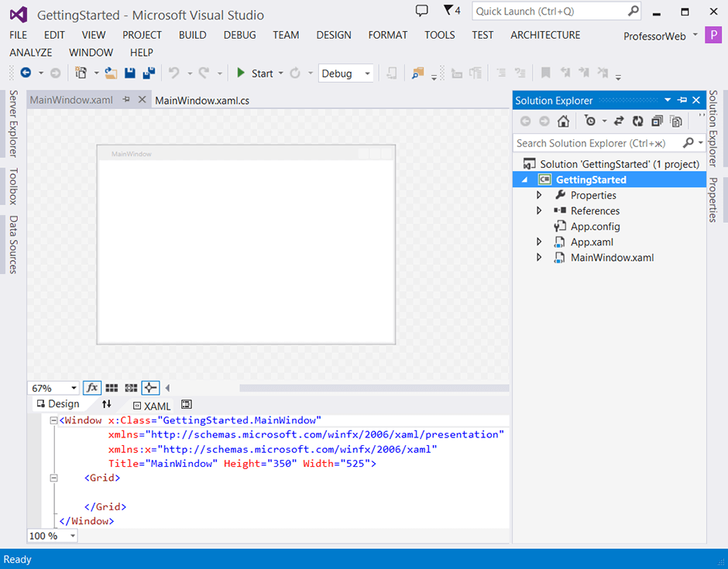This screenshot has width=728, height=569.
Task: Expand the App.xaml node
Action: (x=539, y=242)
